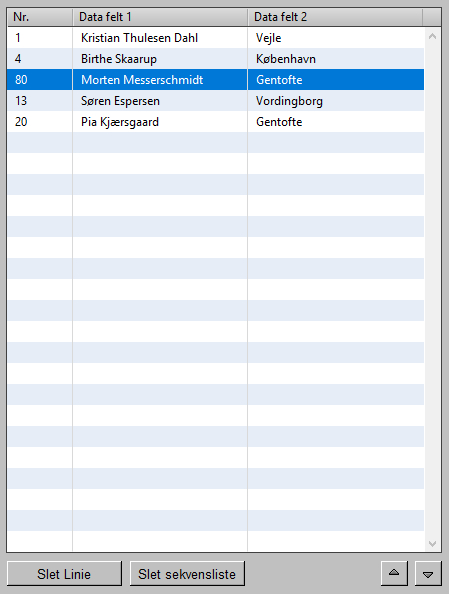Select the Birthe Skaarup row
Screen dimensions: 449x594
pyautogui.click(x=216, y=59)
